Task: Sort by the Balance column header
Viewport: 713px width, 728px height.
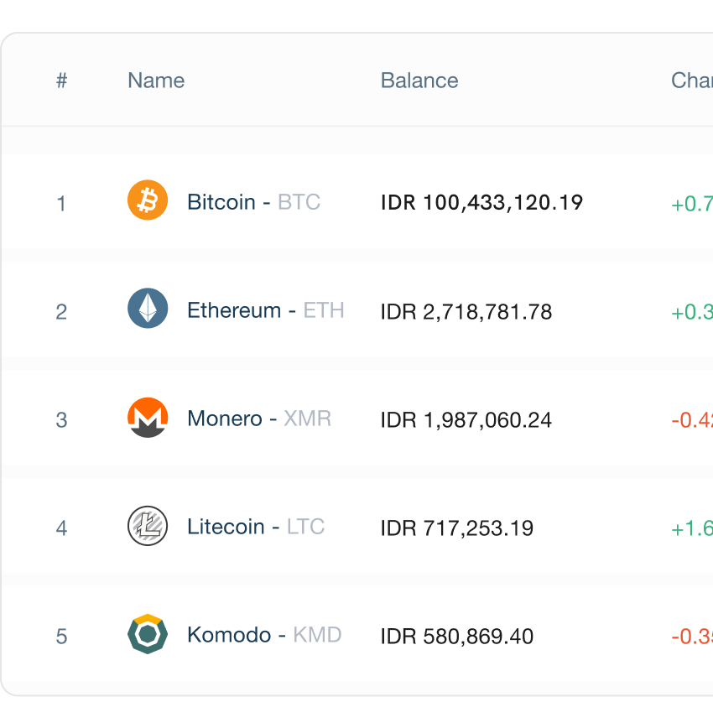Action: tap(419, 81)
